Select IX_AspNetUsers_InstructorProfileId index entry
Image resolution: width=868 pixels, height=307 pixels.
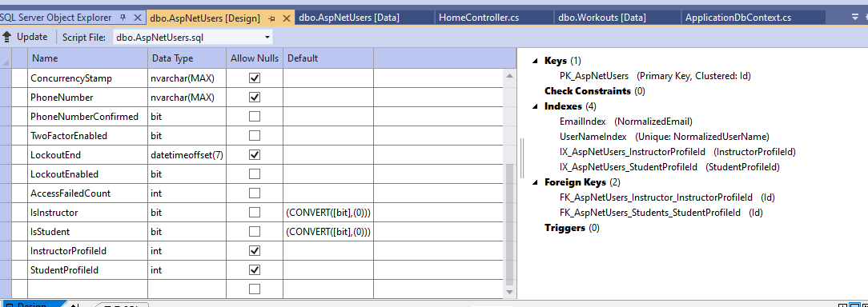pos(677,152)
